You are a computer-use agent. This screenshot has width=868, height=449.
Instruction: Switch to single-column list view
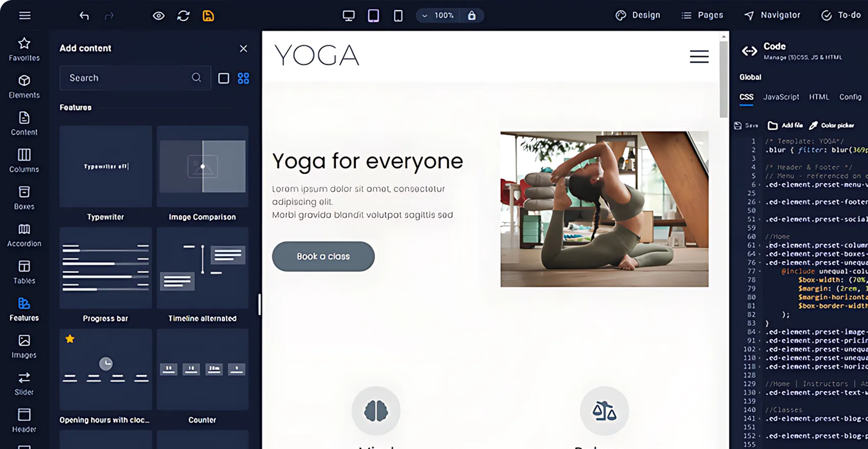coord(224,78)
